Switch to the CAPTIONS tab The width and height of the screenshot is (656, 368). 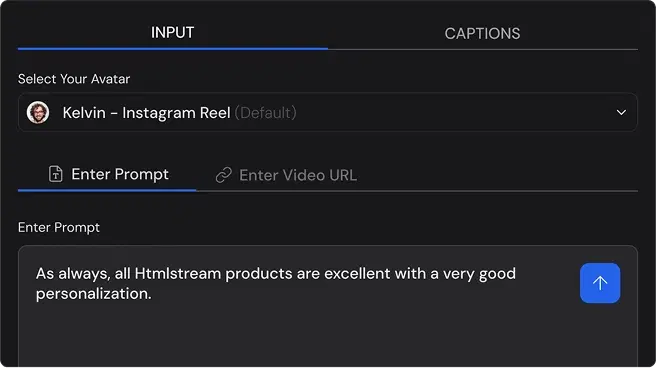click(x=482, y=33)
